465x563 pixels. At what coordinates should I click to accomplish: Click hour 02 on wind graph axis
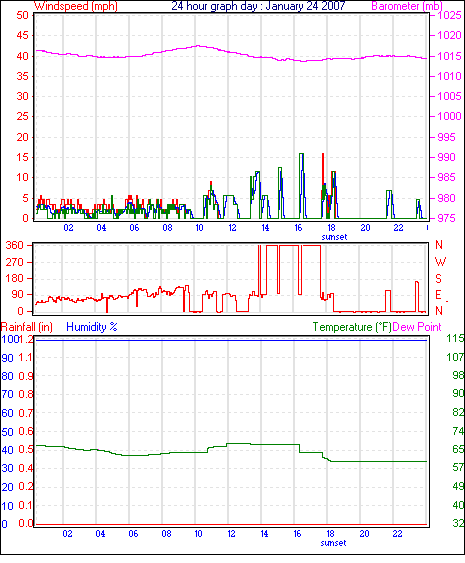(x=68, y=228)
